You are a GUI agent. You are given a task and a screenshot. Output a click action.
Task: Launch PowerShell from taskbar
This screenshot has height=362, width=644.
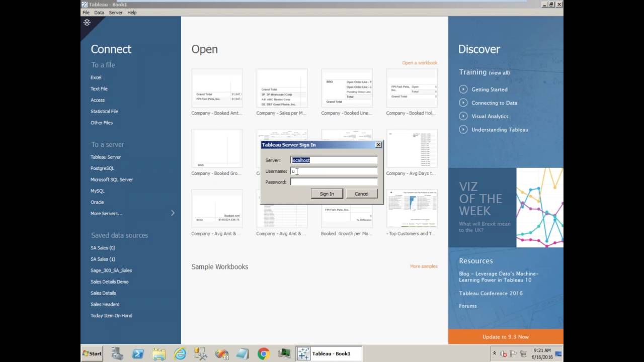tap(138, 354)
